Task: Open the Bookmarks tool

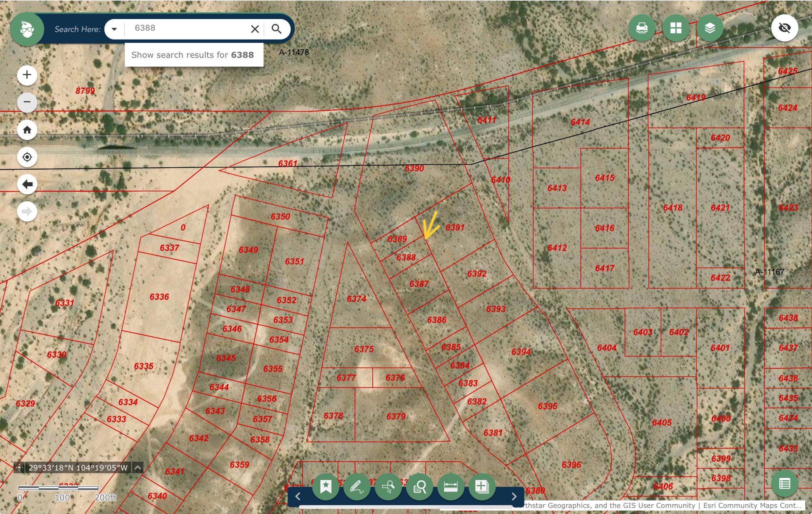Action: 326,486
